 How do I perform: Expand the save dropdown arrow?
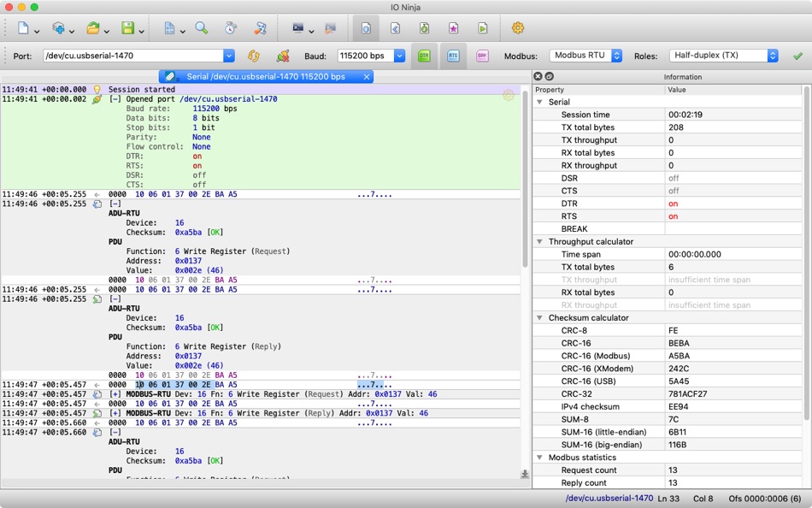141,31
